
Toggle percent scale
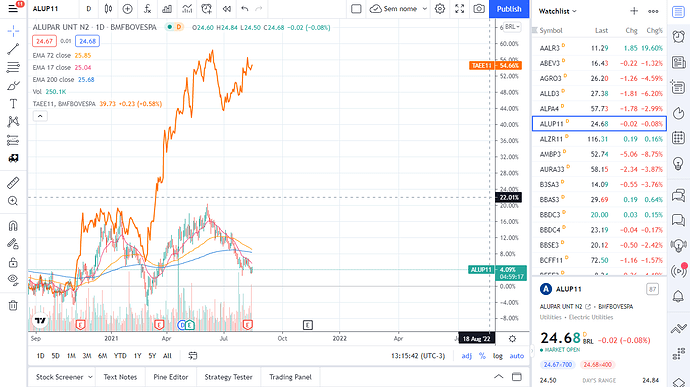pos(482,356)
